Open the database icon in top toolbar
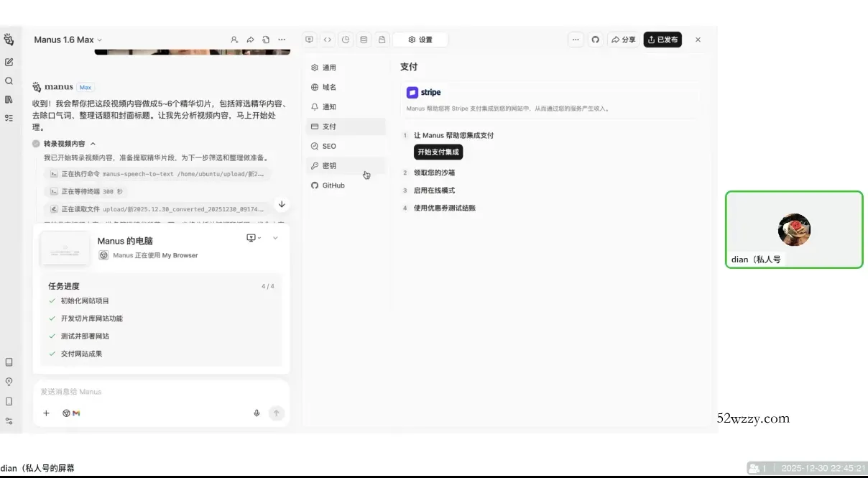Image resolution: width=868 pixels, height=478 pixels. pos(364,40)
